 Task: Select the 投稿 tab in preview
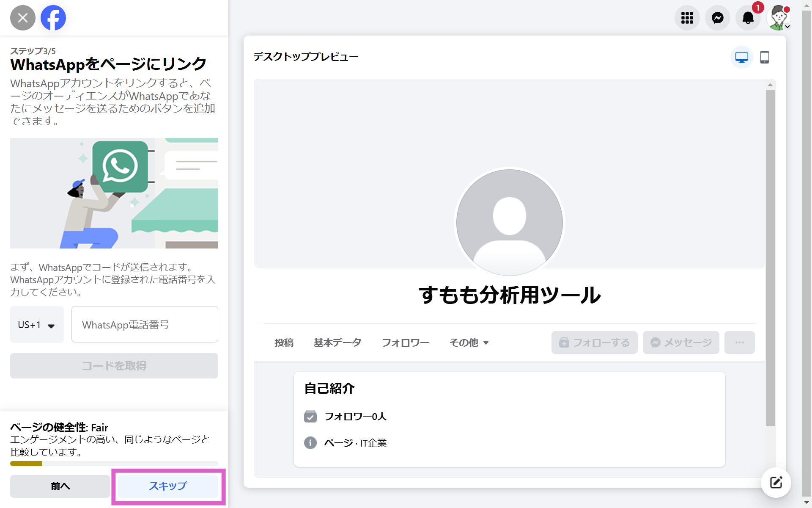coord(284,342)
